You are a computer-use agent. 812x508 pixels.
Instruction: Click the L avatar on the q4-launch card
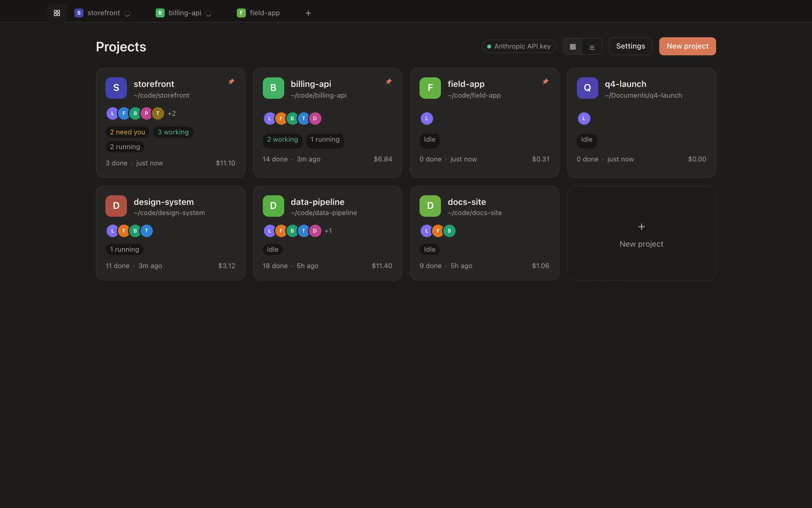(x=584, y=119)
